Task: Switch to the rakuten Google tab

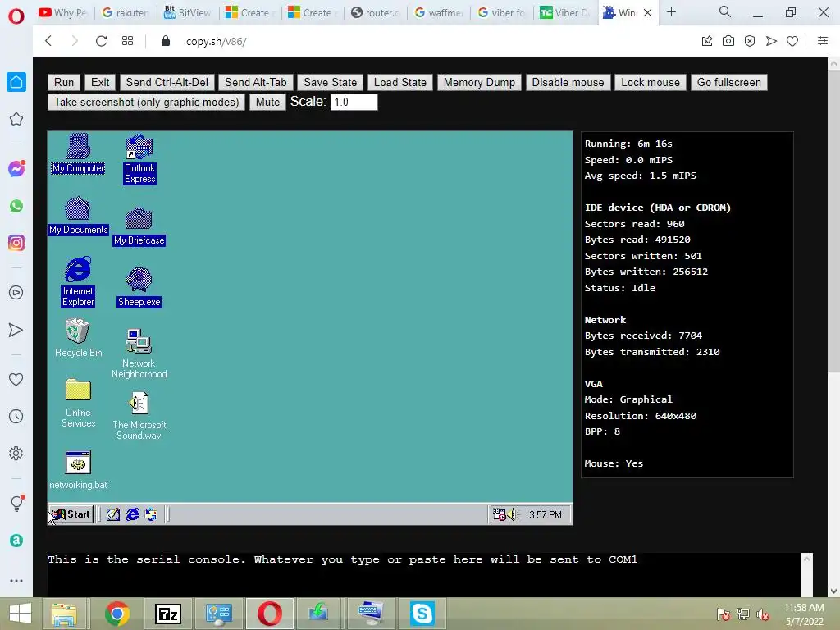Action: coord(126,13)
